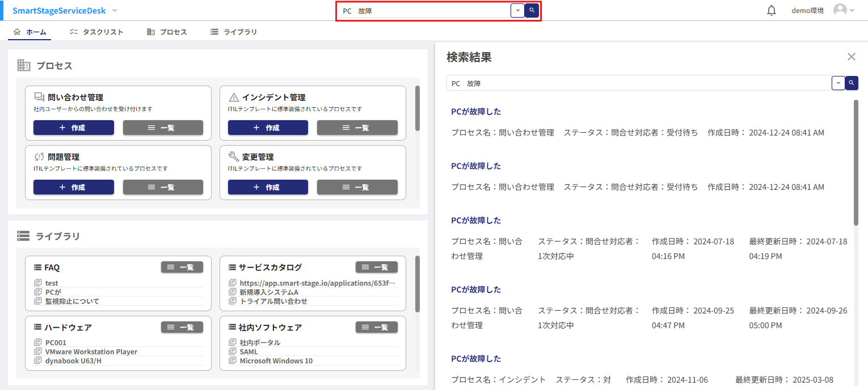Create a new インシデント管理 ticket
The width and height of the screenshot is (868, 390).
tap(268, 128)
